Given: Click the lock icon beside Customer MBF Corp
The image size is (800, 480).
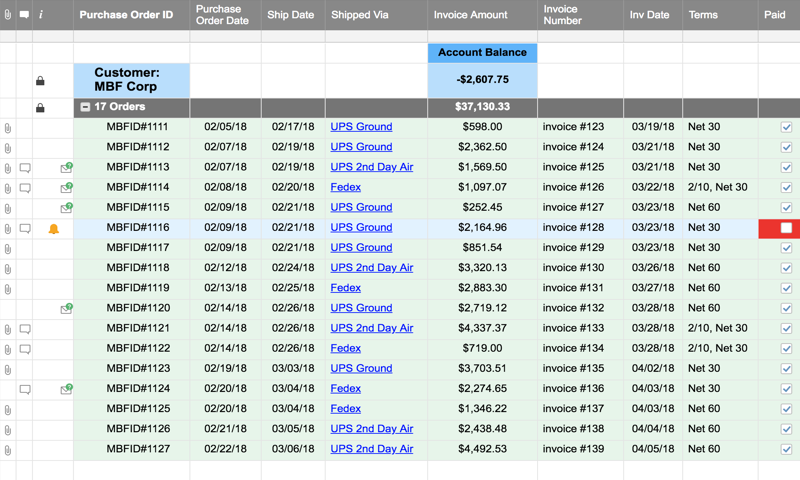Looking at the screenshot, I should coord(40,81).
